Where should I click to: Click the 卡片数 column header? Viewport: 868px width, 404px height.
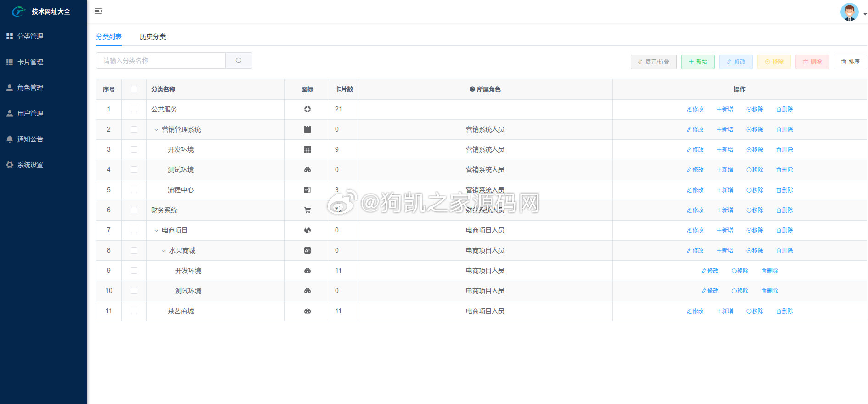[x=344, y=89]
